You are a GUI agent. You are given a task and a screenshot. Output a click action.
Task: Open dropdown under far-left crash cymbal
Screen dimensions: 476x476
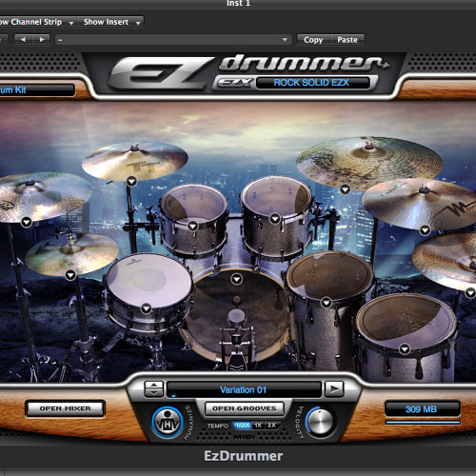click(27, 222)
